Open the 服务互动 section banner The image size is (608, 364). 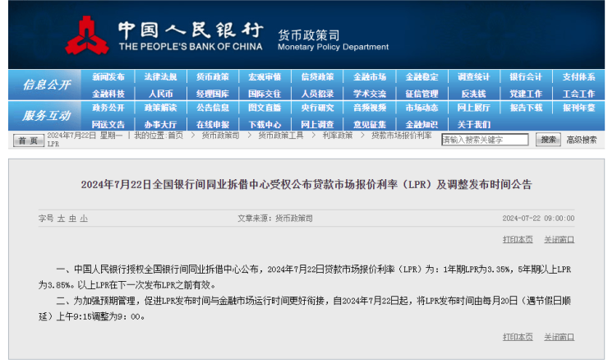click(46, 115)
